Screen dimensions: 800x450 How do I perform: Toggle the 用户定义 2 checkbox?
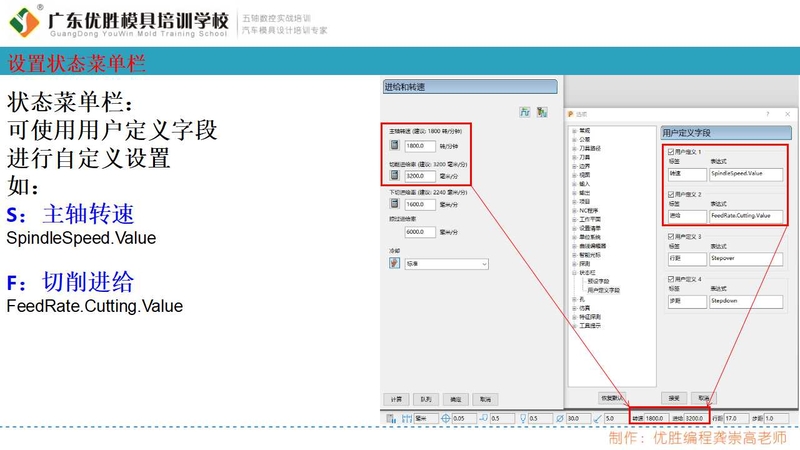coord(671,194)
